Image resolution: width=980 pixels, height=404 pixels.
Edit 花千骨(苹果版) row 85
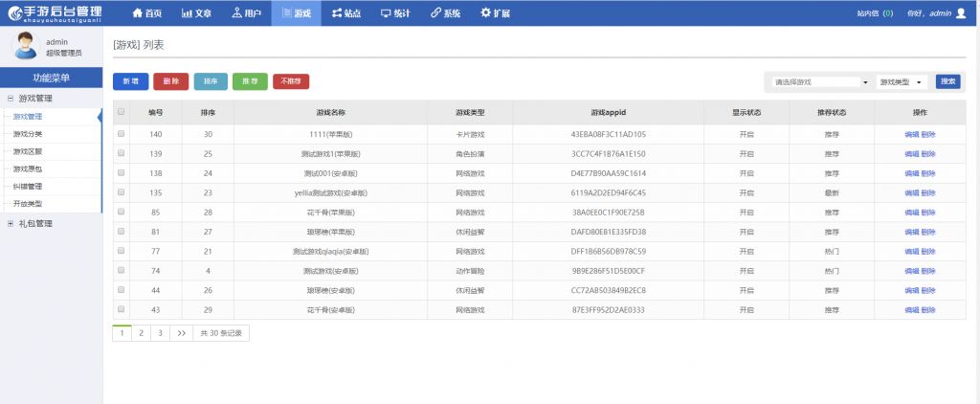pos(911,212)
